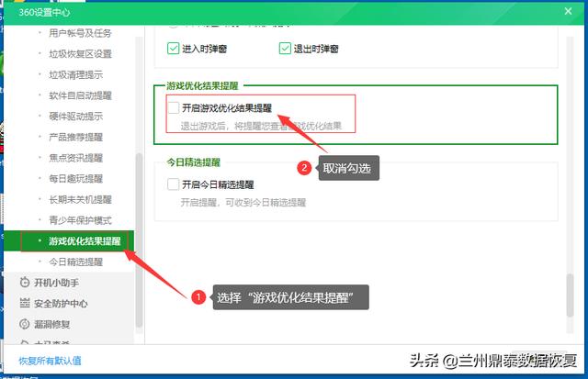Image resolution: width=588 pixels, height=379 pixels.
Task: Select 每日趣玩提醒 in sidebar
Action: pos(76,178)
